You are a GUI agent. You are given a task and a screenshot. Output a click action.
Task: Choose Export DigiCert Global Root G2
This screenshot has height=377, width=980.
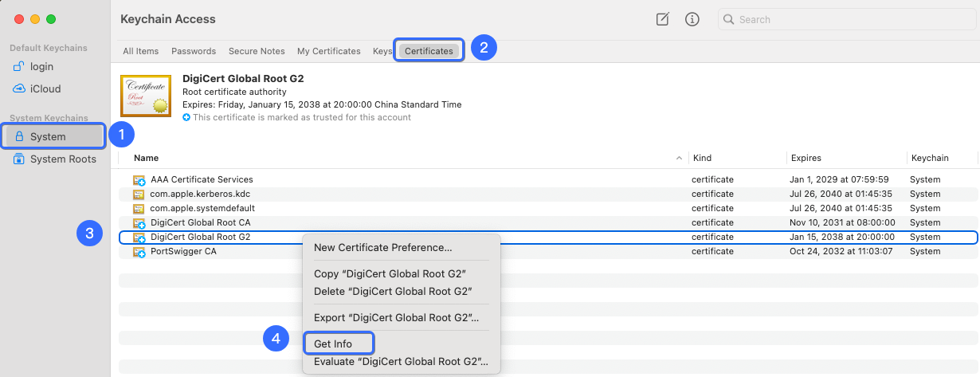[396, 318]
